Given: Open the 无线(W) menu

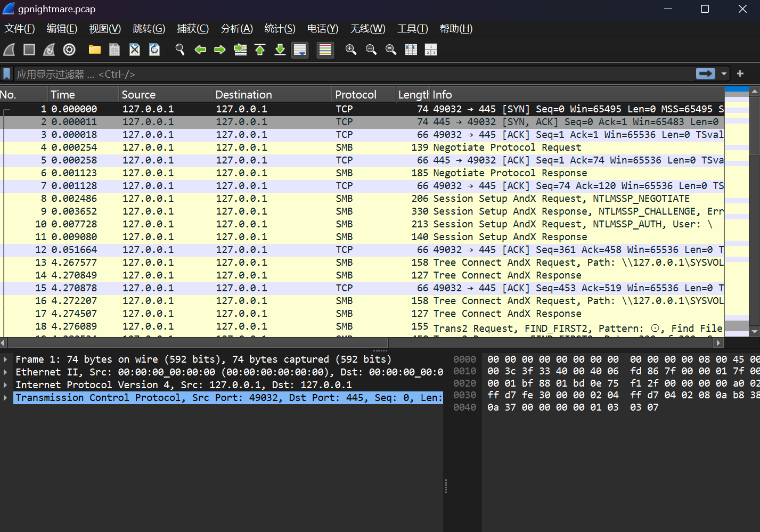Looking at the screenshot, I should tap(367, 28).
